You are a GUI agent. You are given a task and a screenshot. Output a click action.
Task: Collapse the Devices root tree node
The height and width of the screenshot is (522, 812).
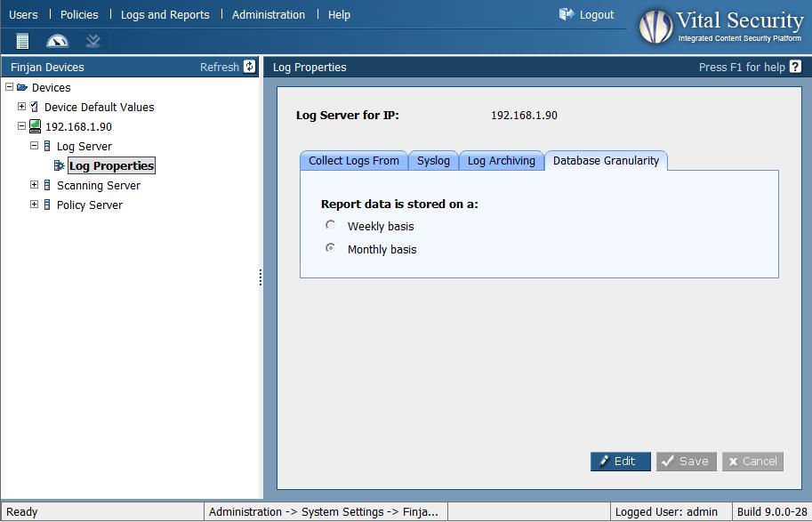(x=10, y=87)
